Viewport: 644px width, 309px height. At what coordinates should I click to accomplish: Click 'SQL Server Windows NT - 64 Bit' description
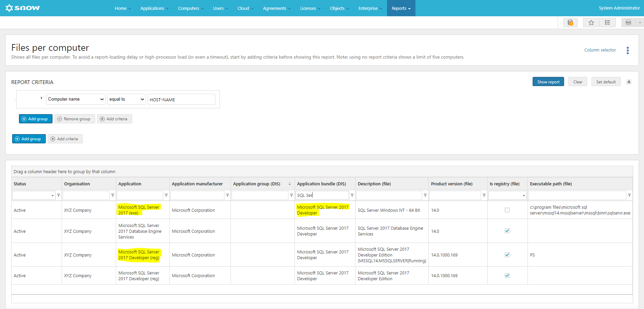389,210
